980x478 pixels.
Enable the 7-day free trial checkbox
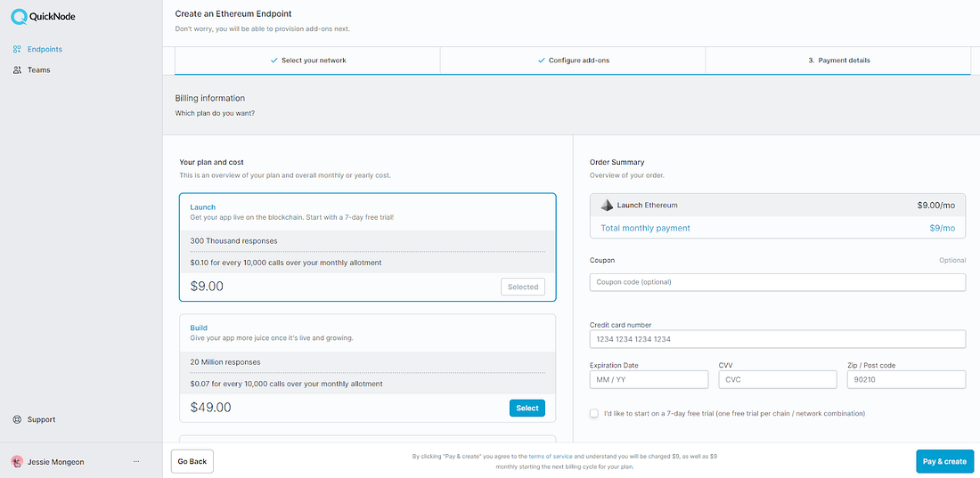[593, 413]
